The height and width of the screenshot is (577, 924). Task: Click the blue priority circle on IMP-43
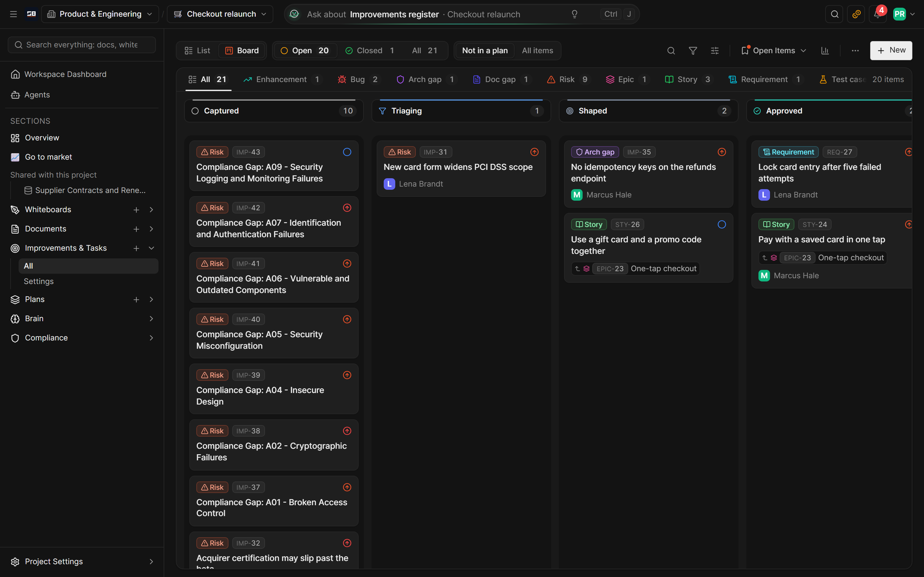[347, 152]
